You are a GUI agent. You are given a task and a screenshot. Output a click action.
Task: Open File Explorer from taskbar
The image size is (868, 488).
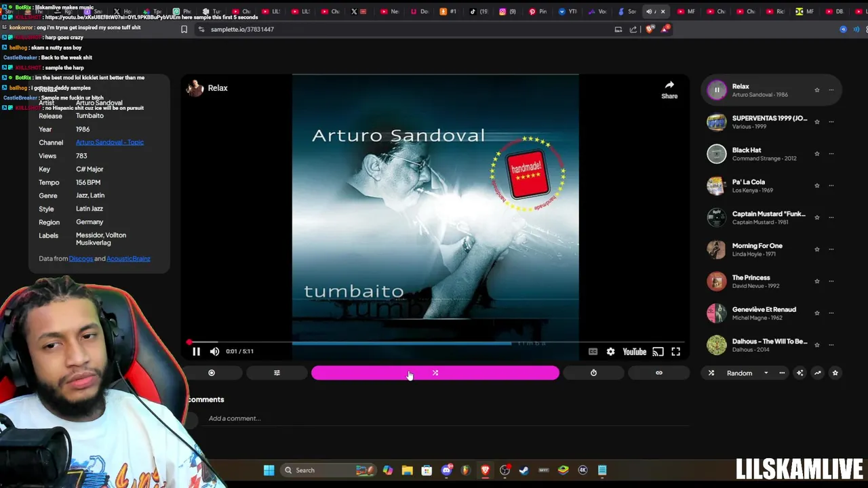coord(407,470)
